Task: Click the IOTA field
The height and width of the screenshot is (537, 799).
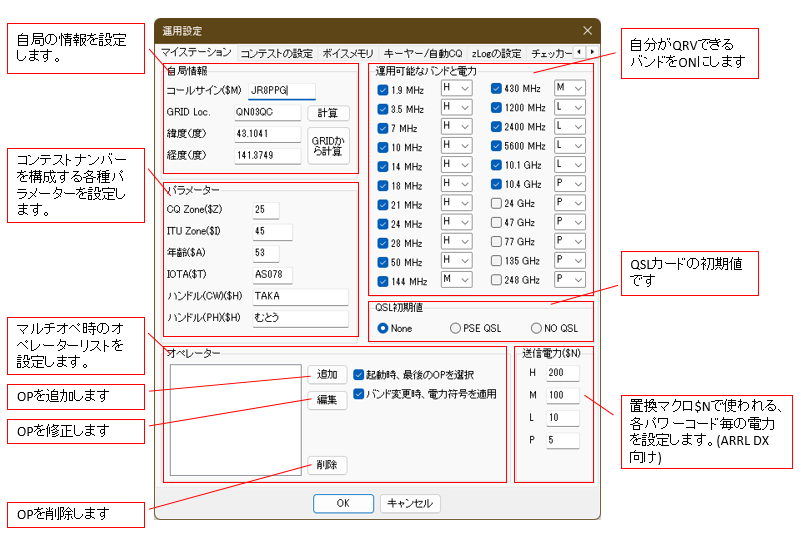Action: coord(272,274)
